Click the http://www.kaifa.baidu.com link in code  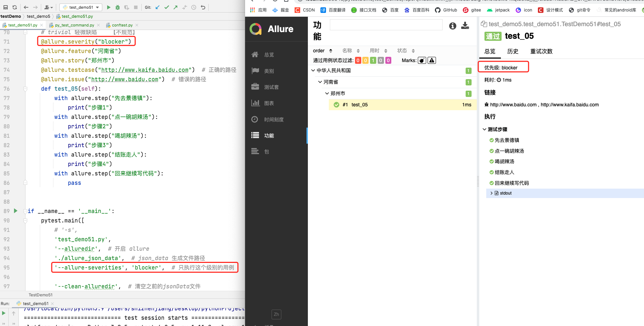[145, 70]
